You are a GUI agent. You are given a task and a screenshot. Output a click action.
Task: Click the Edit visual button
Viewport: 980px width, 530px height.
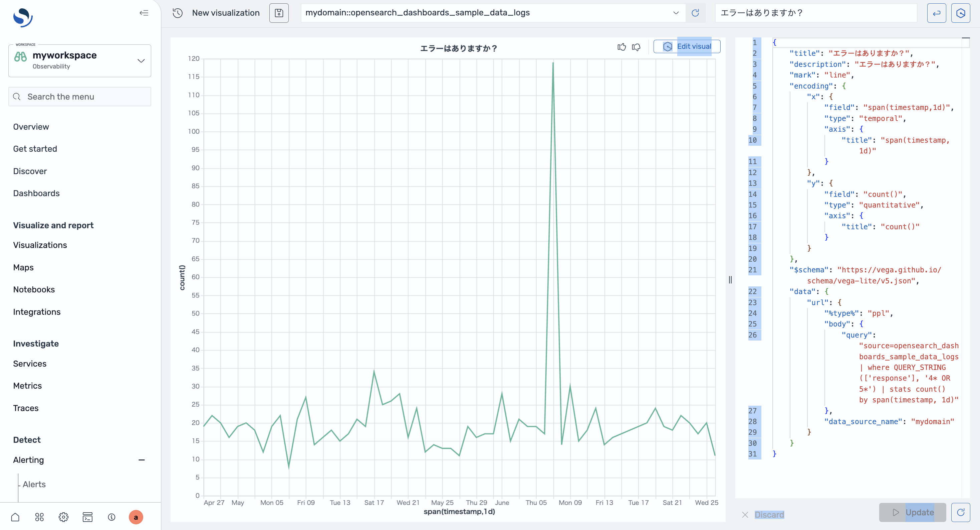pyautogui.click(x=687, y=46)
